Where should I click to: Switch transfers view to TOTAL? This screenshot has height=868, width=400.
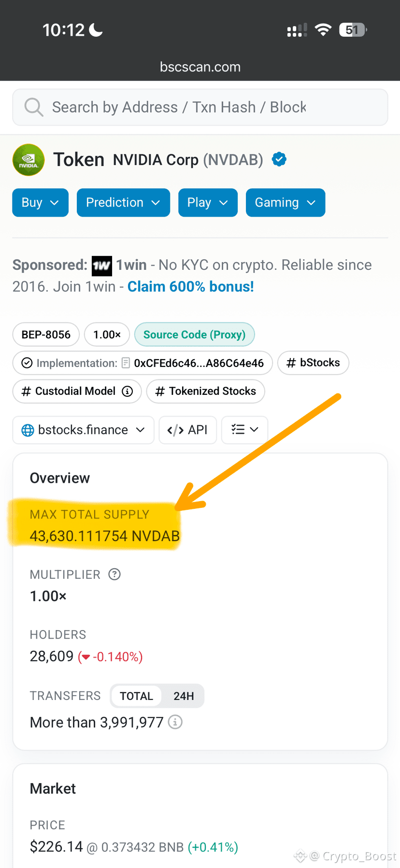coord(136,696)
